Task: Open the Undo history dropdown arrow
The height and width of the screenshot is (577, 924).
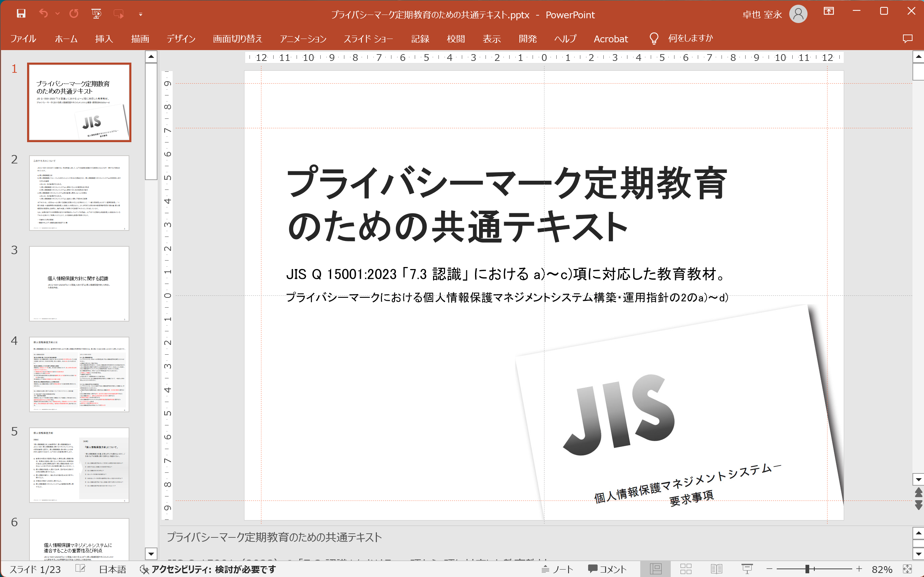Action: pyautogui.click(x=58, y=14)
